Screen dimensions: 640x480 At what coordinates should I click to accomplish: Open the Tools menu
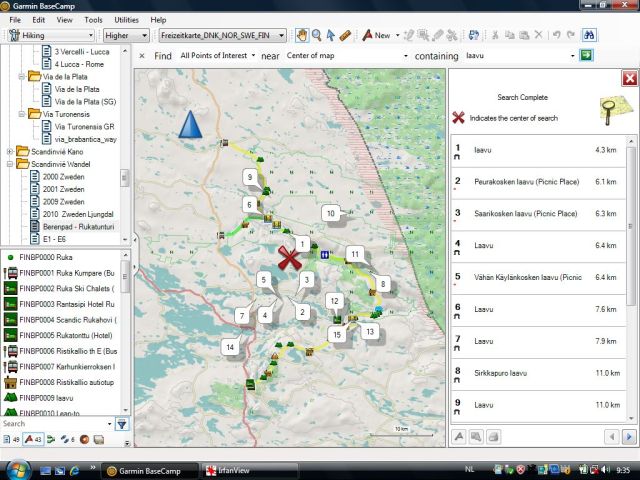(x=93, y=19)
